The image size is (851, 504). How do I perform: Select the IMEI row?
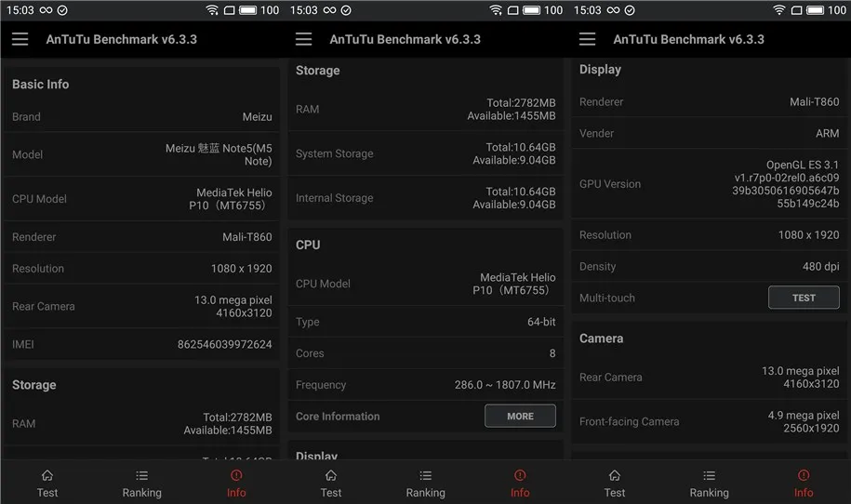[141, 344]
